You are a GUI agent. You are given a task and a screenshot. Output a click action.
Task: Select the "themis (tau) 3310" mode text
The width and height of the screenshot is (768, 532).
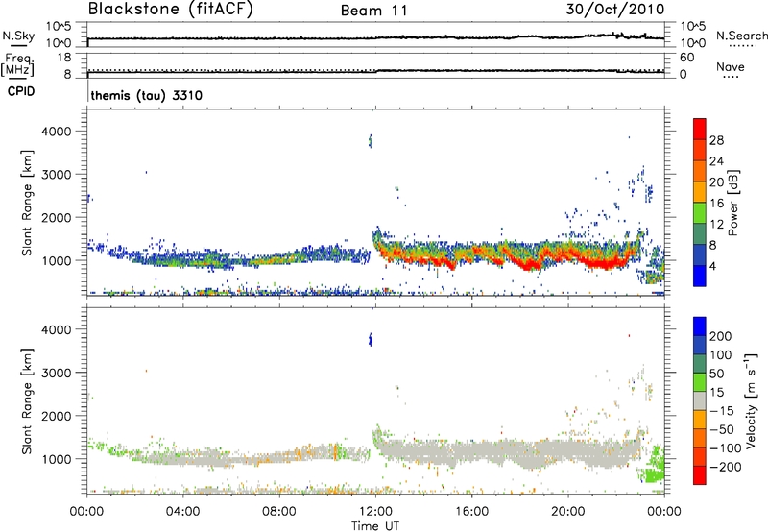pyautogui.click(x=147, y=95)
